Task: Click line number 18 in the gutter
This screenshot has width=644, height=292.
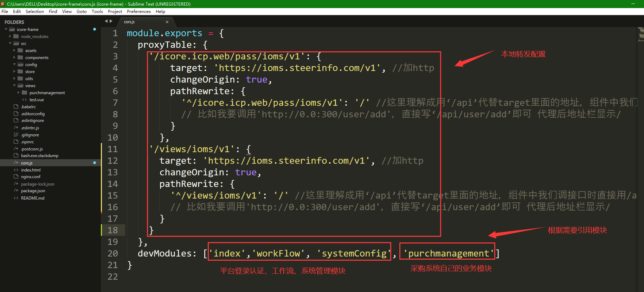Action: pos(112,230)
